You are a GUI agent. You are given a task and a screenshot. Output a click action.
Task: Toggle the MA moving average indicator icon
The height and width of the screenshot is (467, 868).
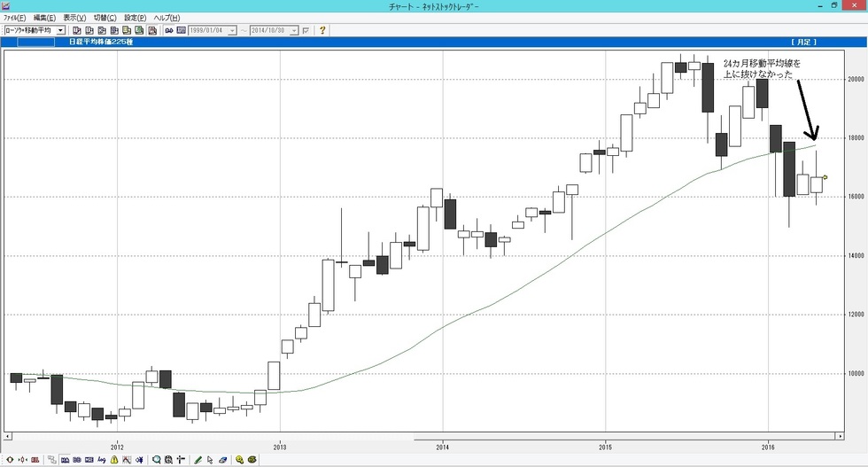65,460
